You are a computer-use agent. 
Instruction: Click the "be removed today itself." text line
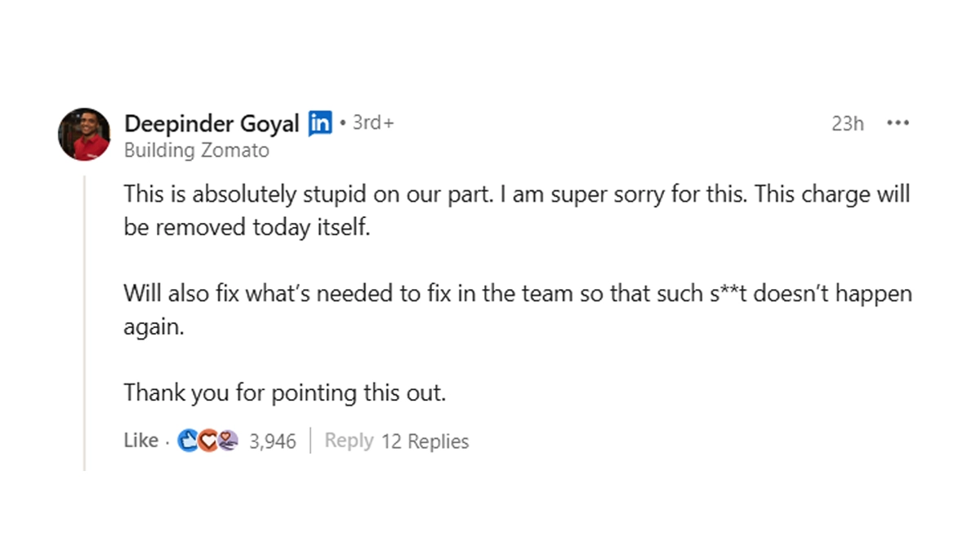[x=247, y=228]
